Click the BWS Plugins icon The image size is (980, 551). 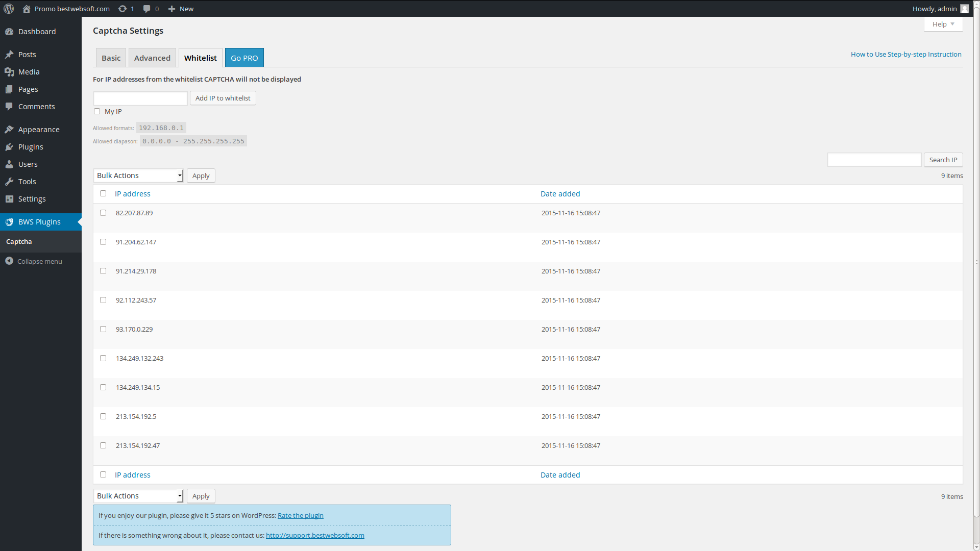point(9,222)
